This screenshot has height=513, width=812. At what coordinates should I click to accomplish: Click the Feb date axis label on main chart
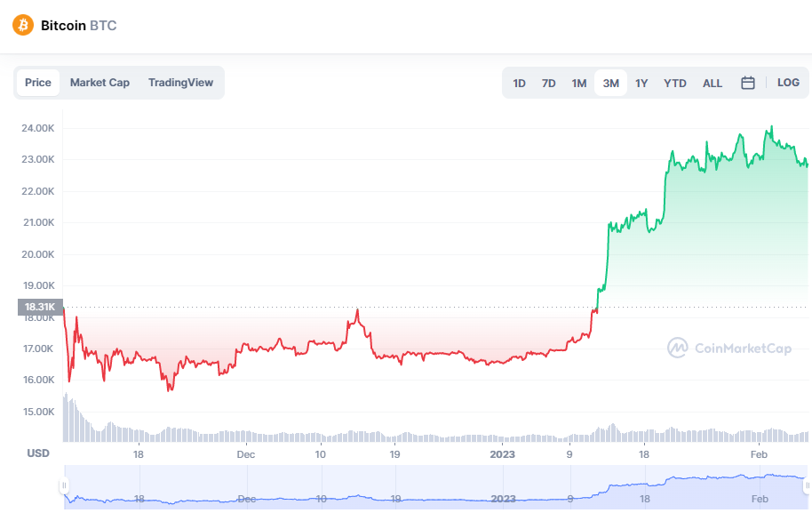pos(759,454)
